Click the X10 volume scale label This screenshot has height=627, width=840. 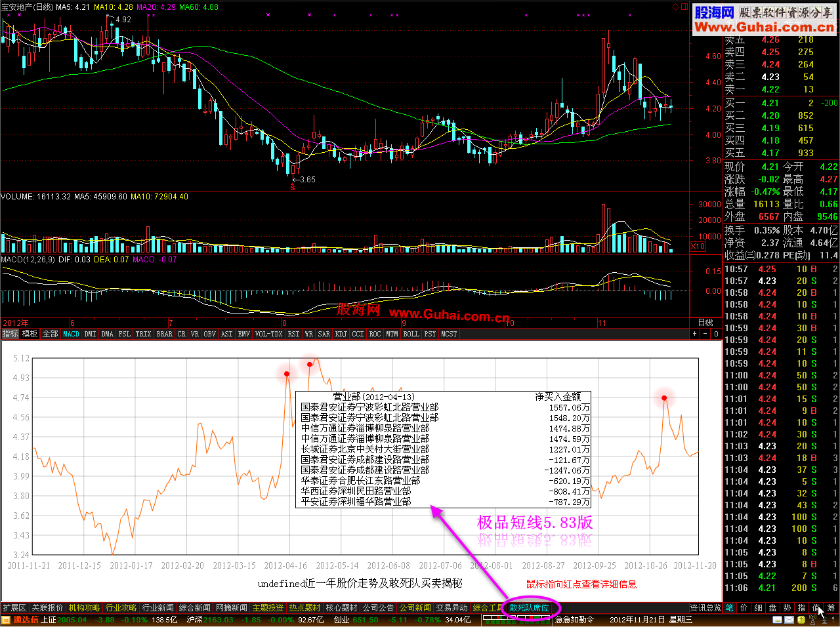click(x=698, y=247)
